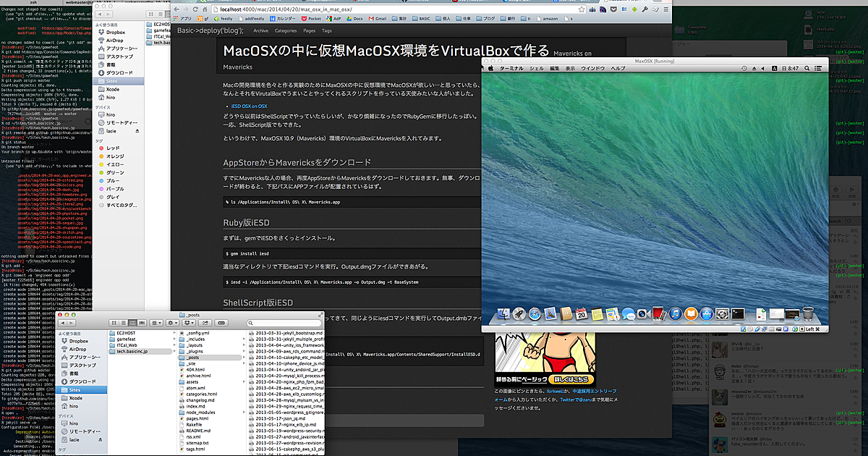Switch Finder to icon view

[x=114, y=323]
